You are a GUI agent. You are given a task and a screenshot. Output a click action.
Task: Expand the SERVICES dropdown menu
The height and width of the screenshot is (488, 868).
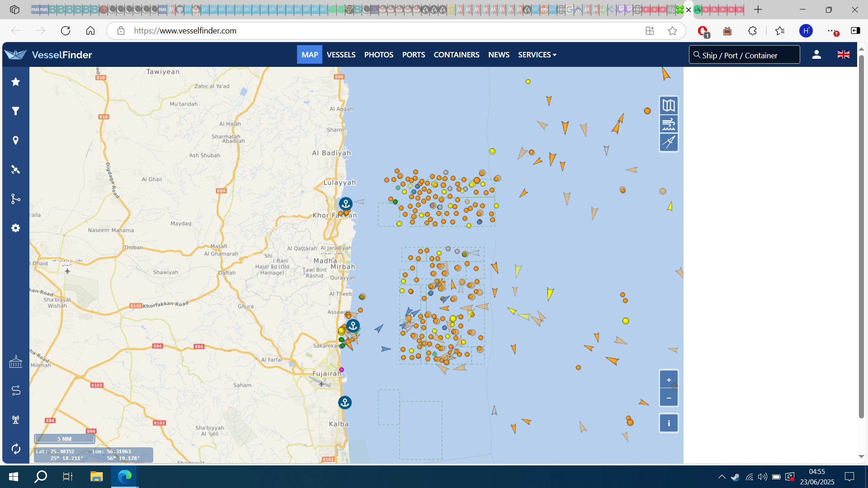click(537, 55)
